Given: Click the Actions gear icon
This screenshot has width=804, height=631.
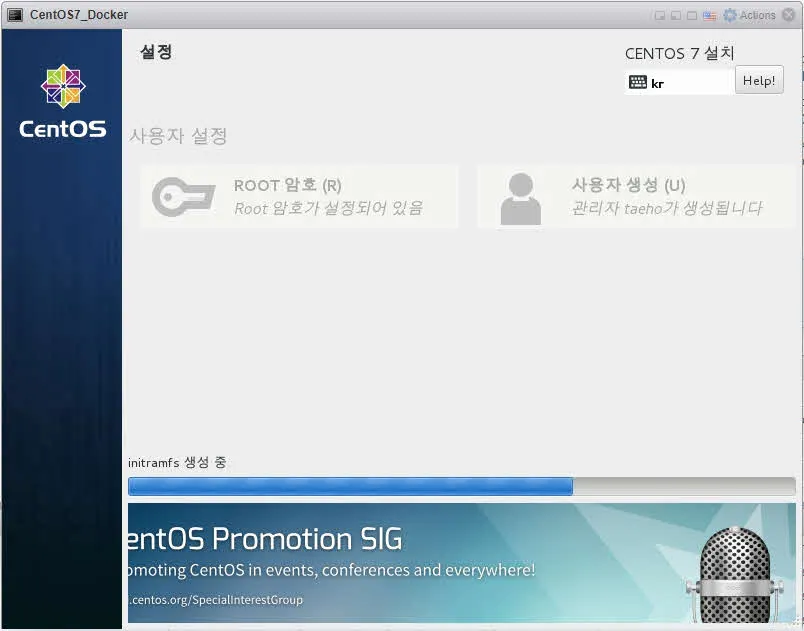Looking at the screenshot, I should pos(730,15).
